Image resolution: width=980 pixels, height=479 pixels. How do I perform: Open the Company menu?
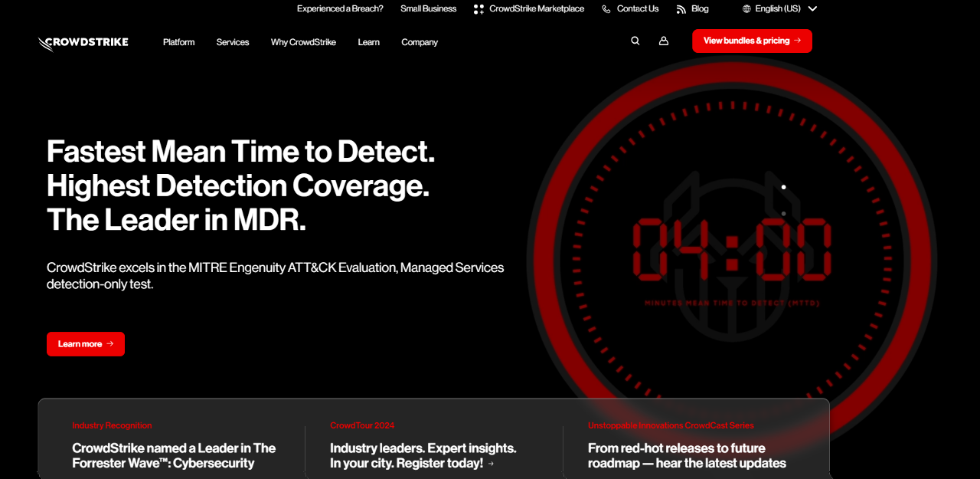click(420, 42)
